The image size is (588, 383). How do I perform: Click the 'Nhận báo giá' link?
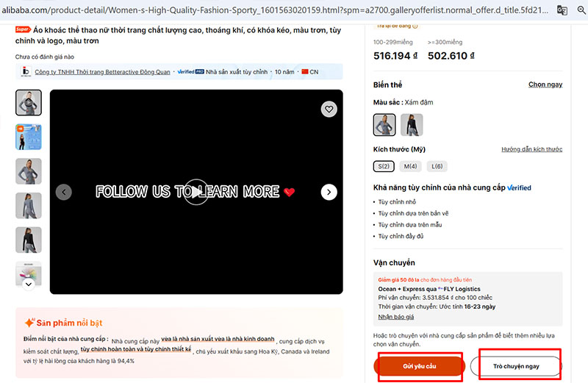(395, 317)
